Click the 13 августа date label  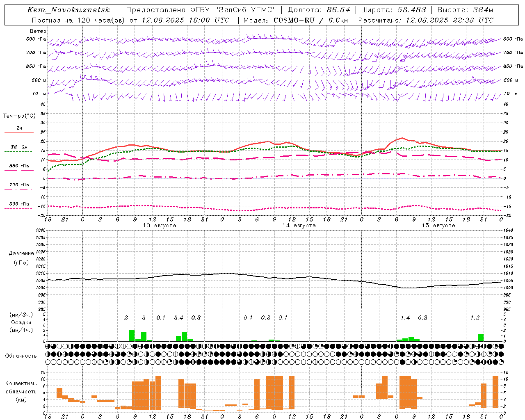click(x=160, y=226)
